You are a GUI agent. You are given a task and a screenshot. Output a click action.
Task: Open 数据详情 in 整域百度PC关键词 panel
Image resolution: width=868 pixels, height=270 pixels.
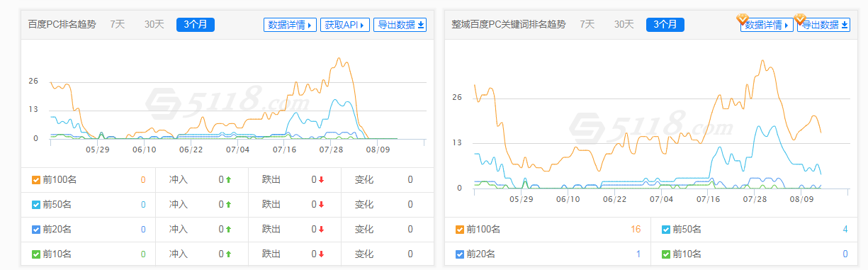pos(767,25)
